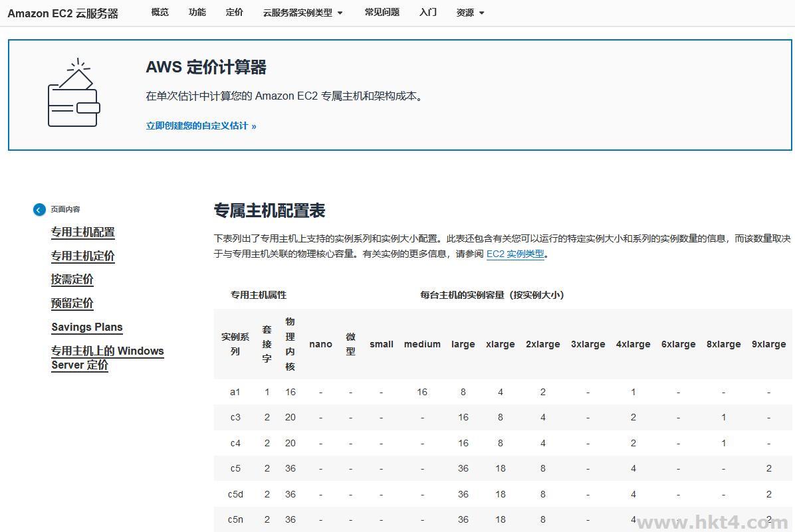The height and width of the screenshot is (532, 795).
Task: Open 专用主机上的 Windows Server 定价 link
Action: 108,358
